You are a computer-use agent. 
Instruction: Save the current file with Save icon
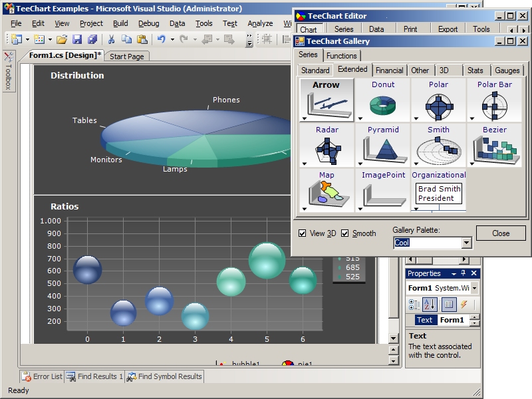77,39
